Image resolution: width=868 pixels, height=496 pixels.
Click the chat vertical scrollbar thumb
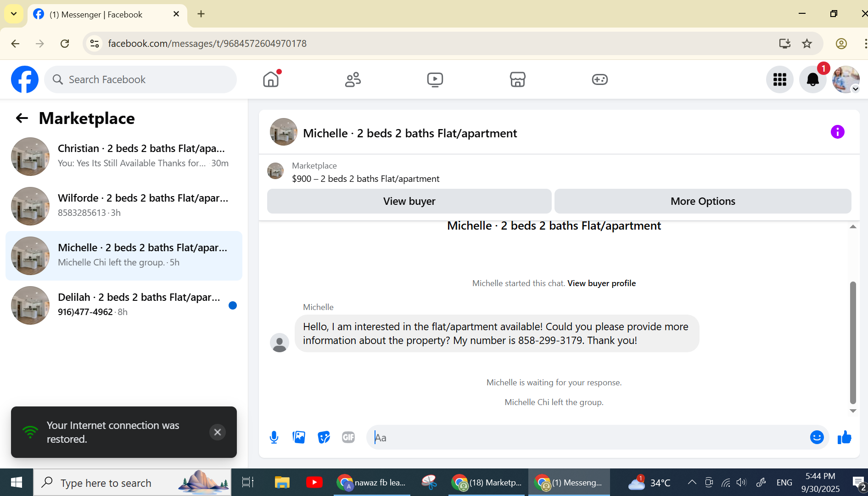[x=853, y=342]
